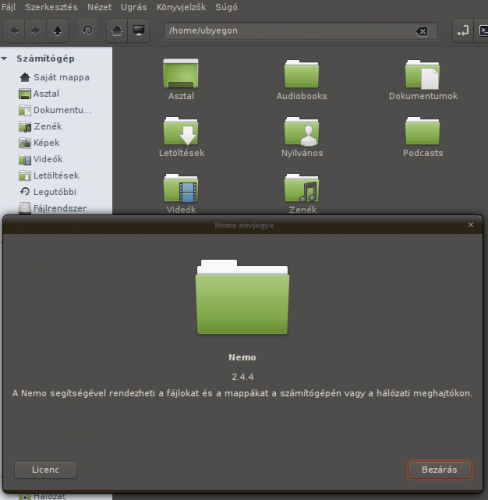The width and height of the screenshot is (488, 500).
Task: Open the Fájl menu
Action: coord(9,7)
